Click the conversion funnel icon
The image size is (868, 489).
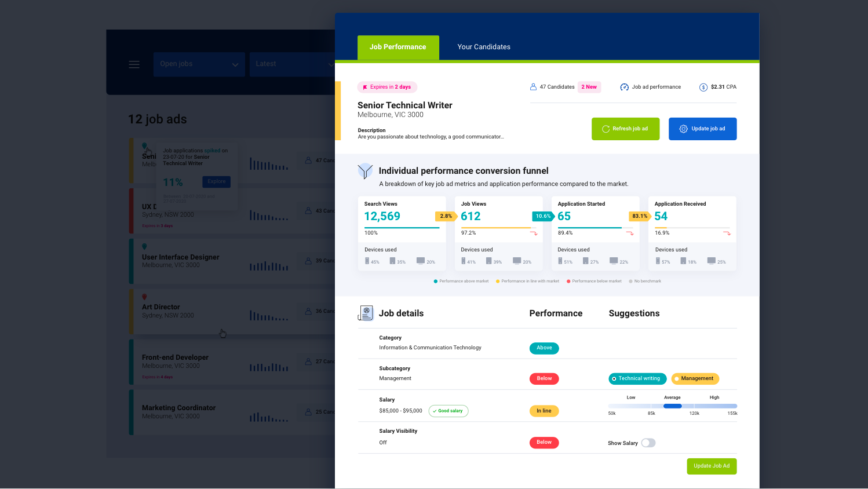pyautogui.click(x=365, y=171)
